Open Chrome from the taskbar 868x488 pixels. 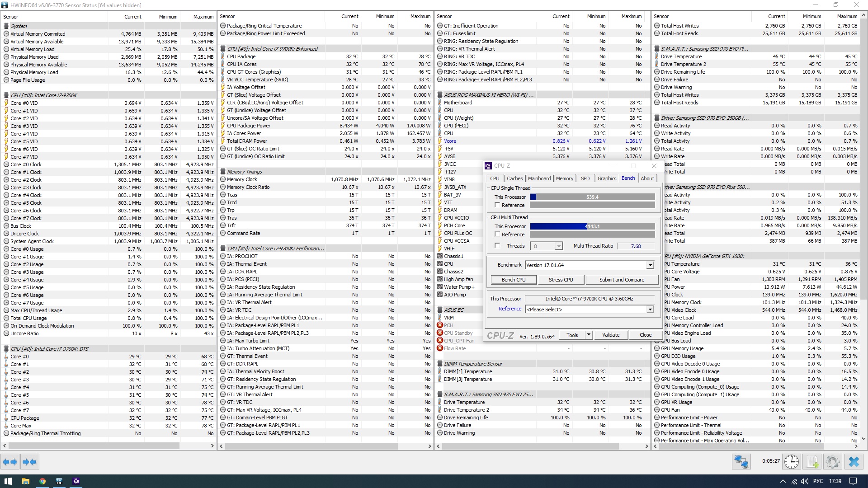coord(42,481)
